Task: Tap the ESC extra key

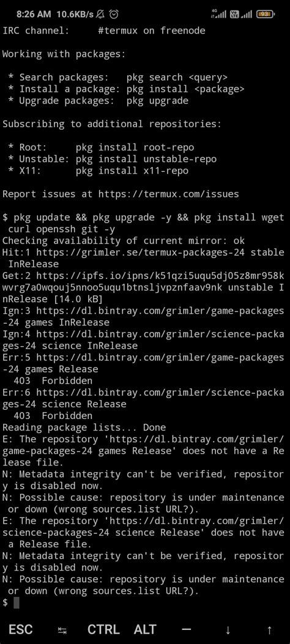Action: tap(21, 629)
